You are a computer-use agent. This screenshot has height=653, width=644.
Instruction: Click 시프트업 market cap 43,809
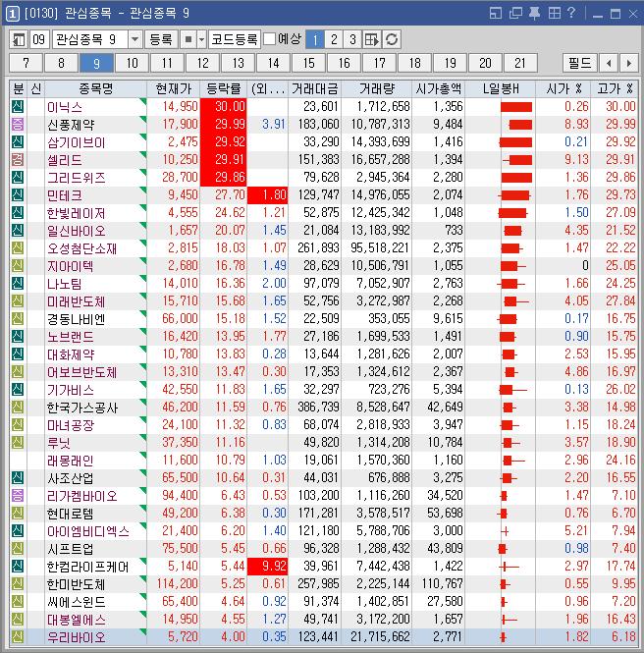(x=445, y=549)
